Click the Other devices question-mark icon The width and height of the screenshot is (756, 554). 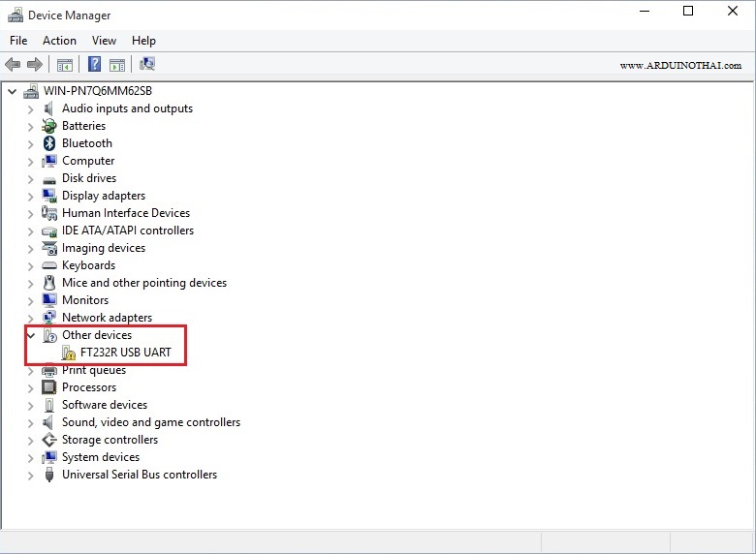click(x=49, y=335)
